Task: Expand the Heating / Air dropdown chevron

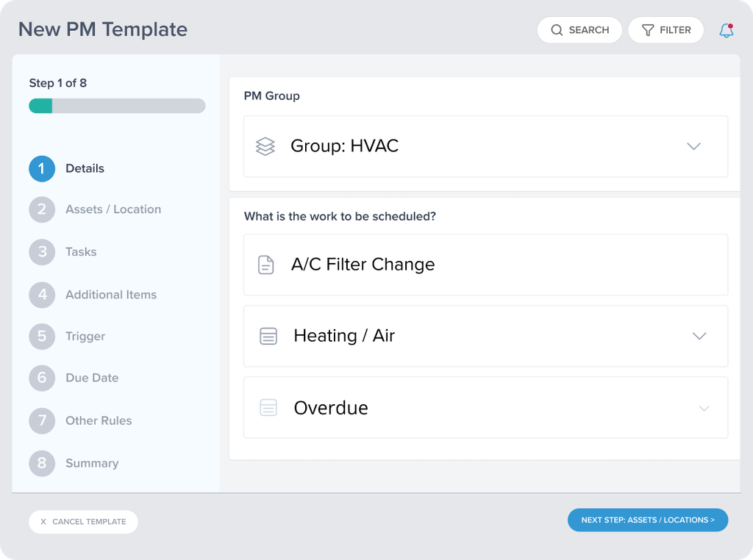Action: coord(699,336)
